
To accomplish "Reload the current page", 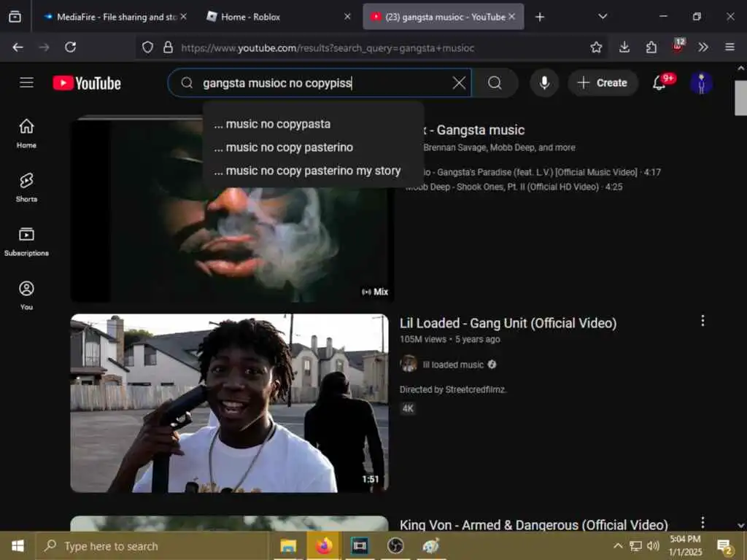I will point(71,47).
